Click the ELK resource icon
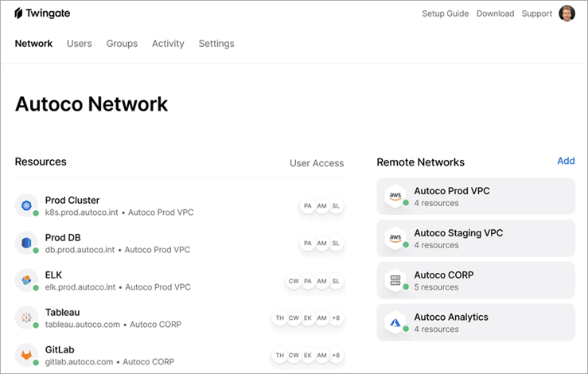This screenshot has height=374, width=588. click(x=26, y=281)
